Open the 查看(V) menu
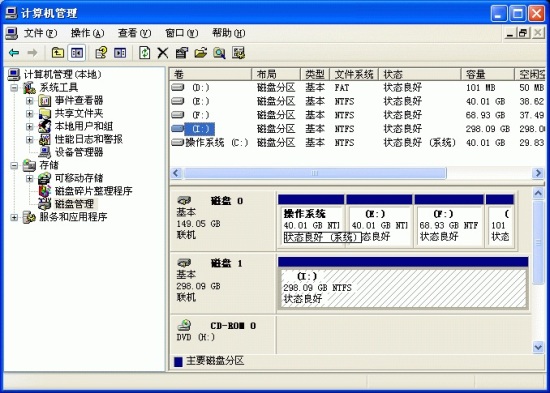The width and height of the screenshot is (550, 393). pos(134,33)
